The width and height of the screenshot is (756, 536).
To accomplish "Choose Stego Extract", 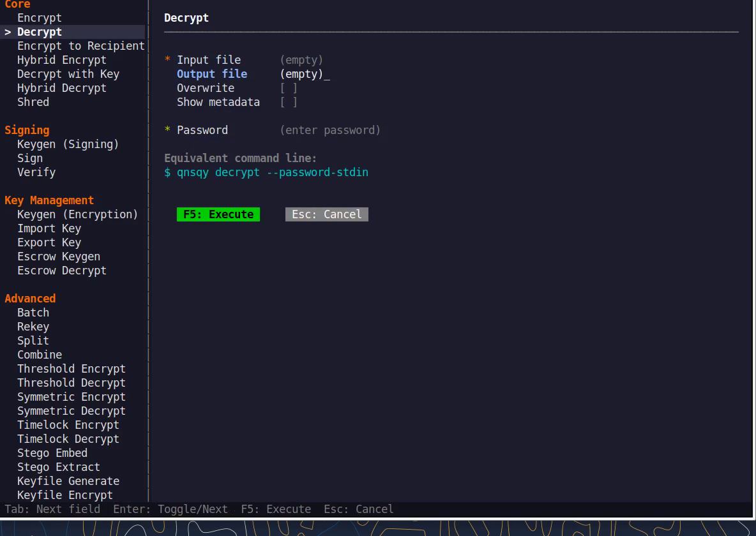I will (59, 466).
